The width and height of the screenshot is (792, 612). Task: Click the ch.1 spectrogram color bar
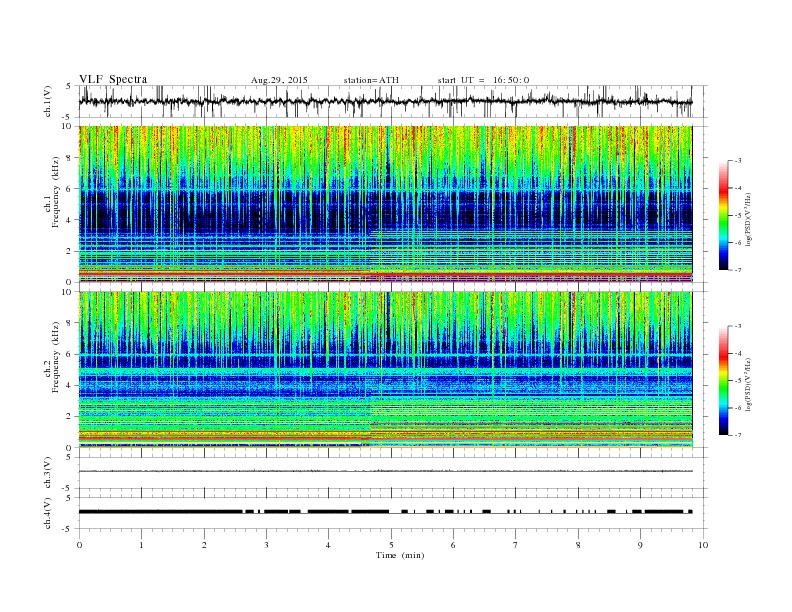(x=724, y=215)
